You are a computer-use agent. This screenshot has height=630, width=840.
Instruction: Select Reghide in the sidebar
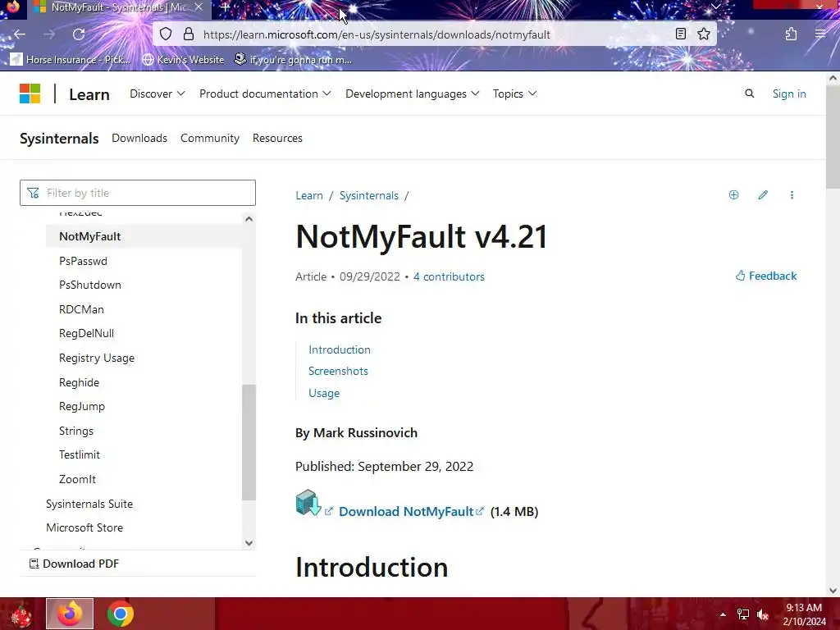coord(79,382)
